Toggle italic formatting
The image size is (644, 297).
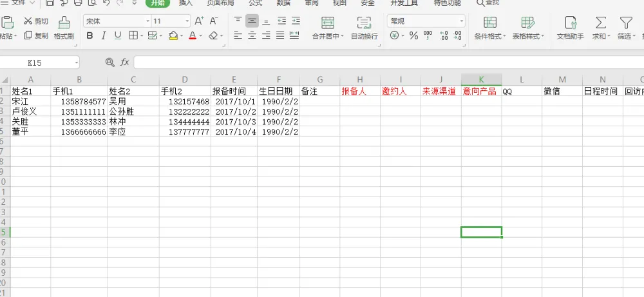click(x=104, y=35)
